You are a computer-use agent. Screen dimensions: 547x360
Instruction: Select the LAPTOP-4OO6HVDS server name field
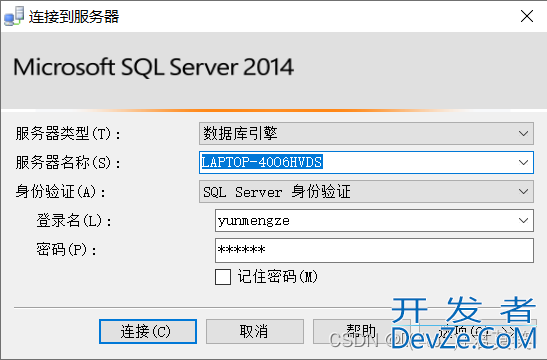coord(366,163)
